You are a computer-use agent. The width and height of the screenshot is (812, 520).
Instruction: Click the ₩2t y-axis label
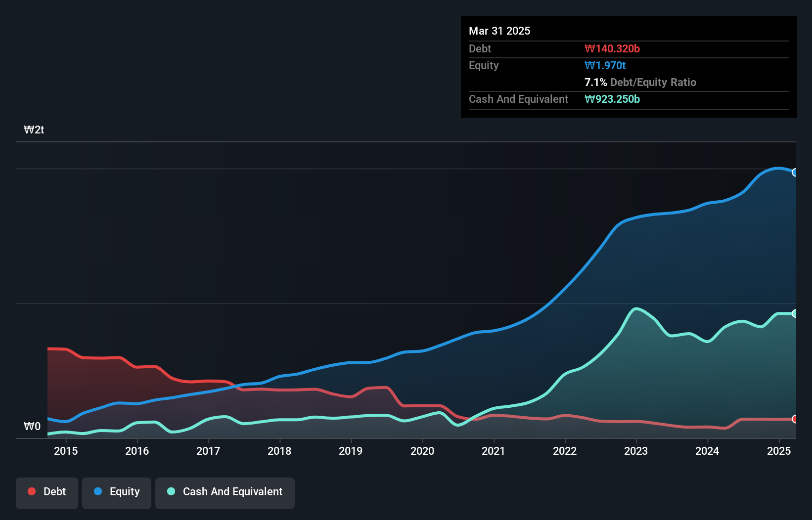pos(34,130)
